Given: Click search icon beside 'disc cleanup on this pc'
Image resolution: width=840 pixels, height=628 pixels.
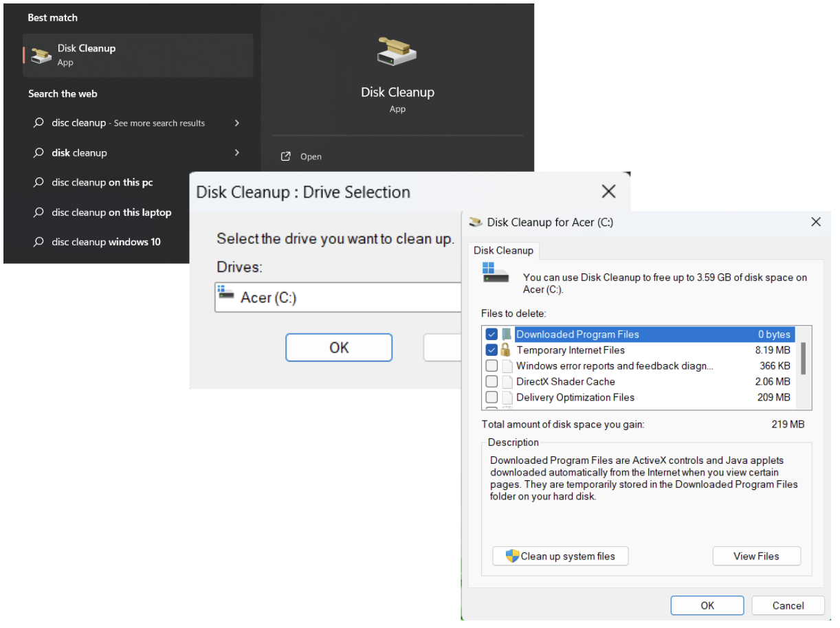Looking at the screenshot, I should tap(38, 183).
